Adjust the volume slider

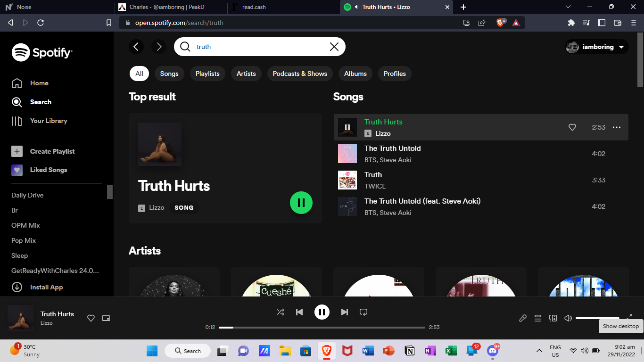pyautogui.click(x=597, y=318)
